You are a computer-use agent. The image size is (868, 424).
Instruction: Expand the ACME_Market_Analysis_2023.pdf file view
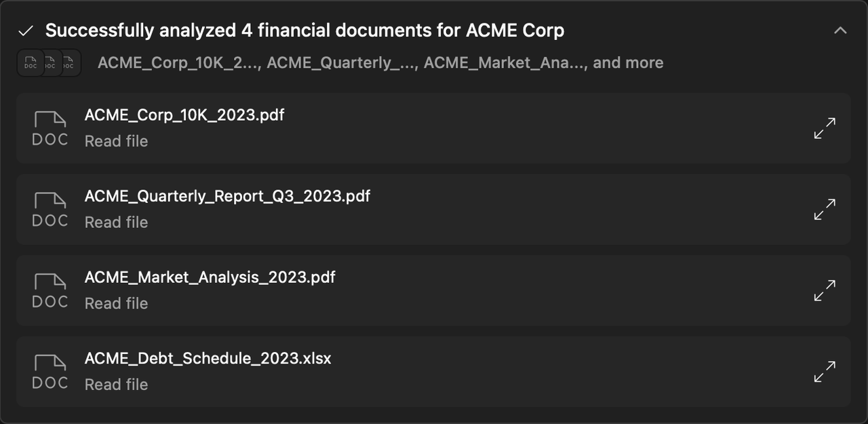click(x=825, y=290)
